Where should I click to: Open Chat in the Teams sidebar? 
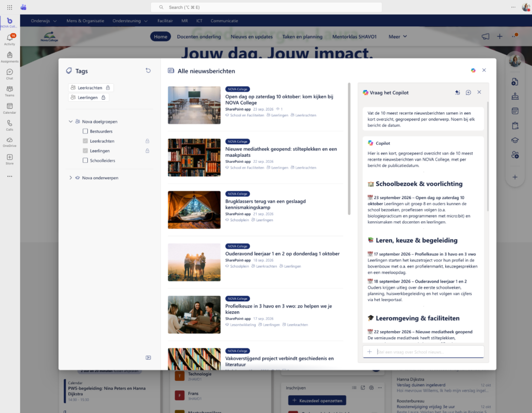(x=9, y=74)
